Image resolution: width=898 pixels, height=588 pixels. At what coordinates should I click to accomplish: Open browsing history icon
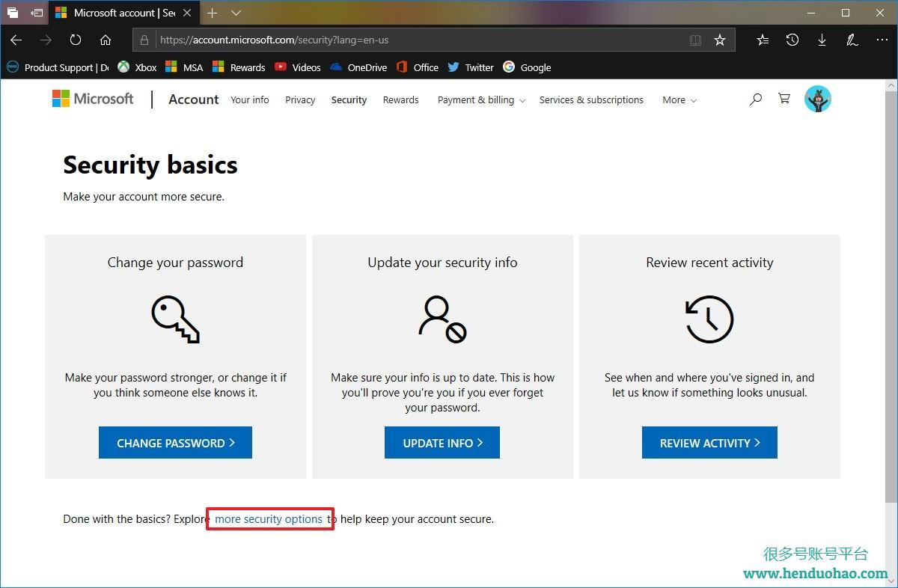(792, 40)
